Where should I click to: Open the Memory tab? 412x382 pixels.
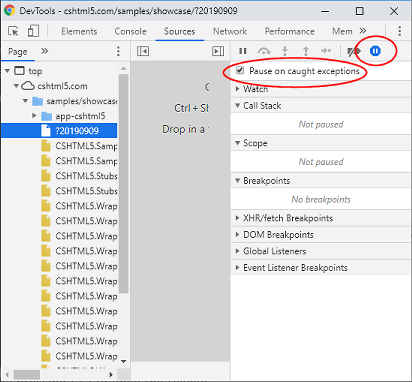click(x=342, y=31)
